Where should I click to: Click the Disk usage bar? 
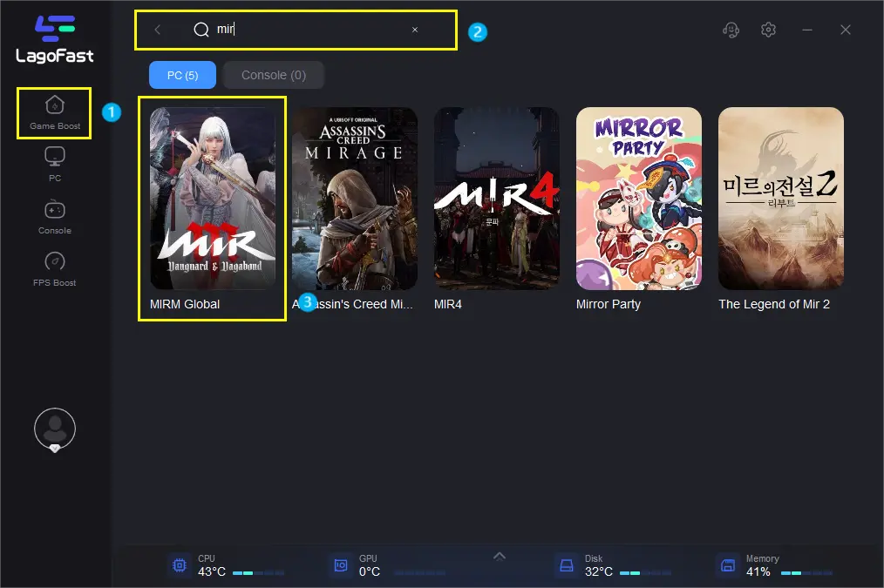(x=645, y=573)
